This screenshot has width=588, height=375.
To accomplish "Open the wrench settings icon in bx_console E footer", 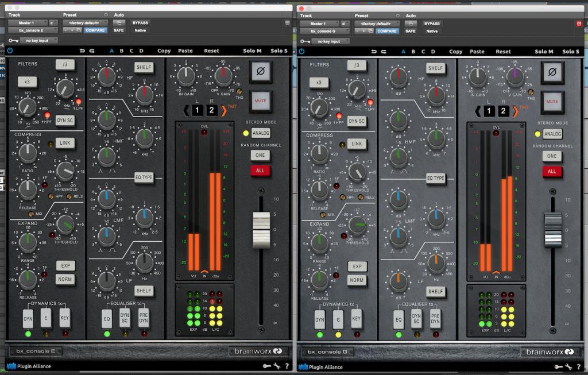I will tap(277, 366).
